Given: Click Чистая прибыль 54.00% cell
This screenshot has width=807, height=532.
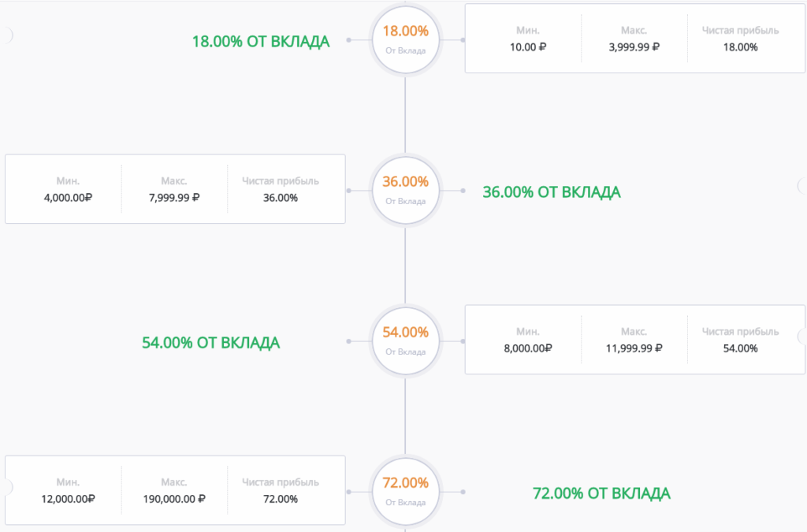Looking at the screenshot, I should [x=740, y=340].
